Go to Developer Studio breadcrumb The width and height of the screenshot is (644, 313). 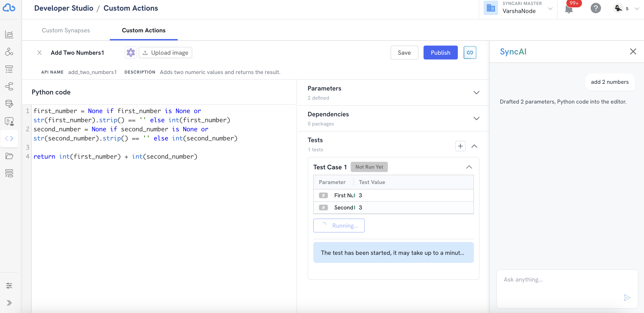[64, 8]
